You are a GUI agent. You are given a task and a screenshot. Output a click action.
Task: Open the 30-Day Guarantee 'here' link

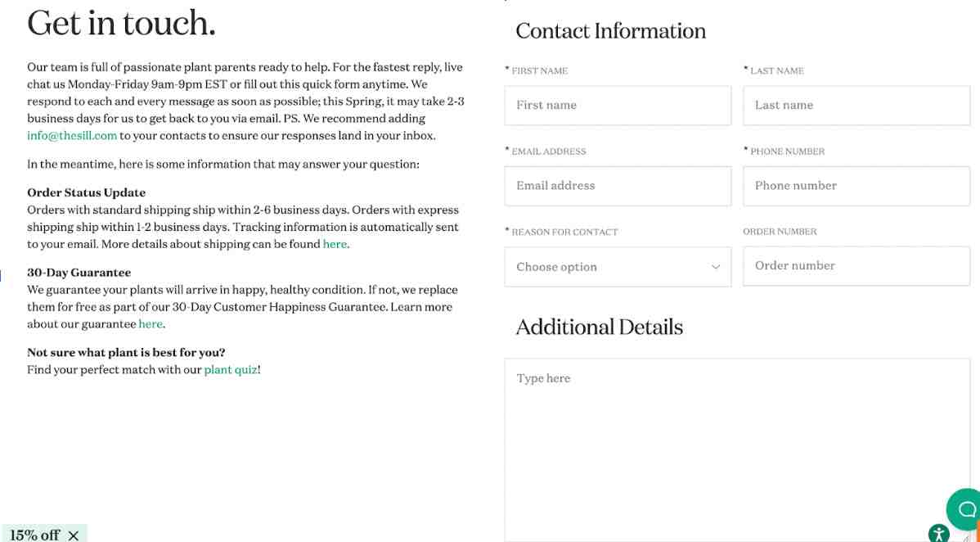[x=151, y=324]
